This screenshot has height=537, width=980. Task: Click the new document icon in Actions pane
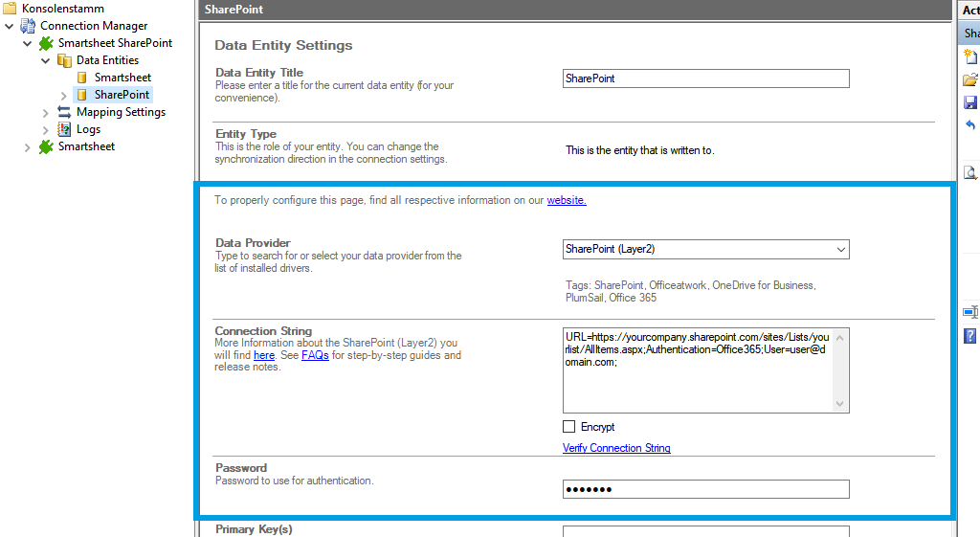click(970, 57)
